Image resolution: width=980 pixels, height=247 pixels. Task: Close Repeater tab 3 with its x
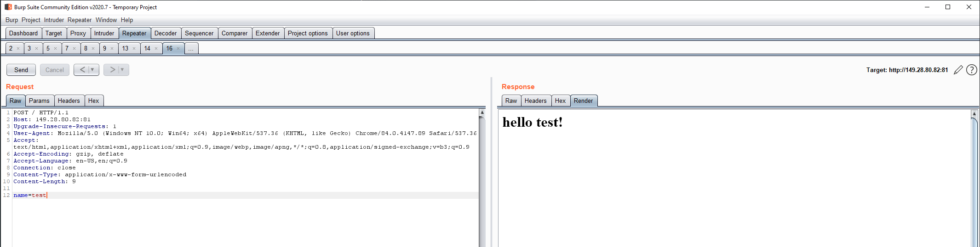[37, 48]
